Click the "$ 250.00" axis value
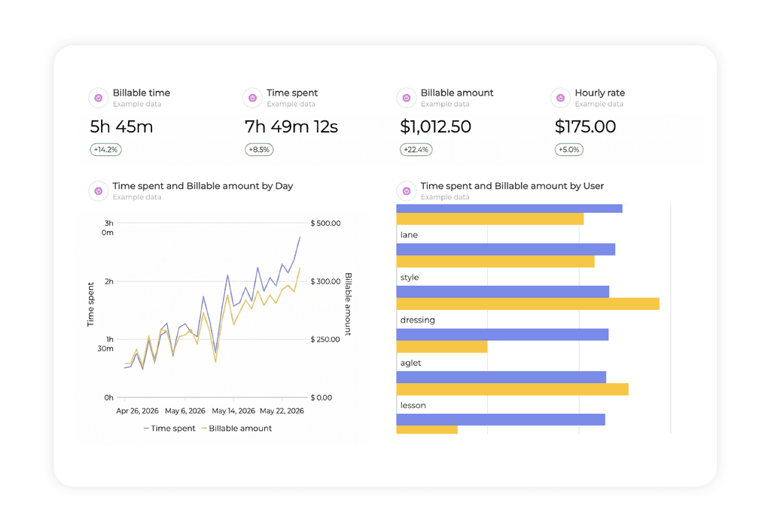The height and width of the screenshot is (532, 771). 325,339
